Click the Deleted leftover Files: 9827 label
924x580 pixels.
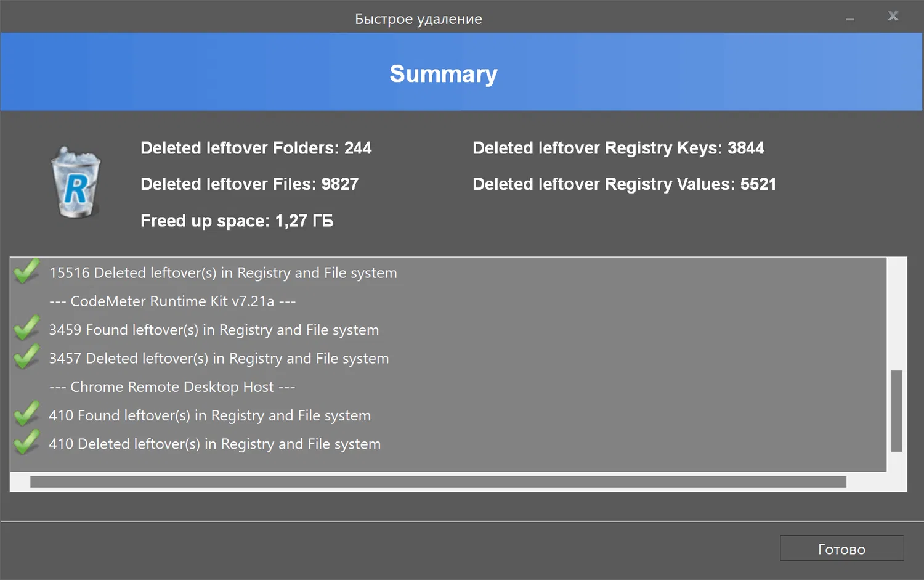(x=249, y=184)
